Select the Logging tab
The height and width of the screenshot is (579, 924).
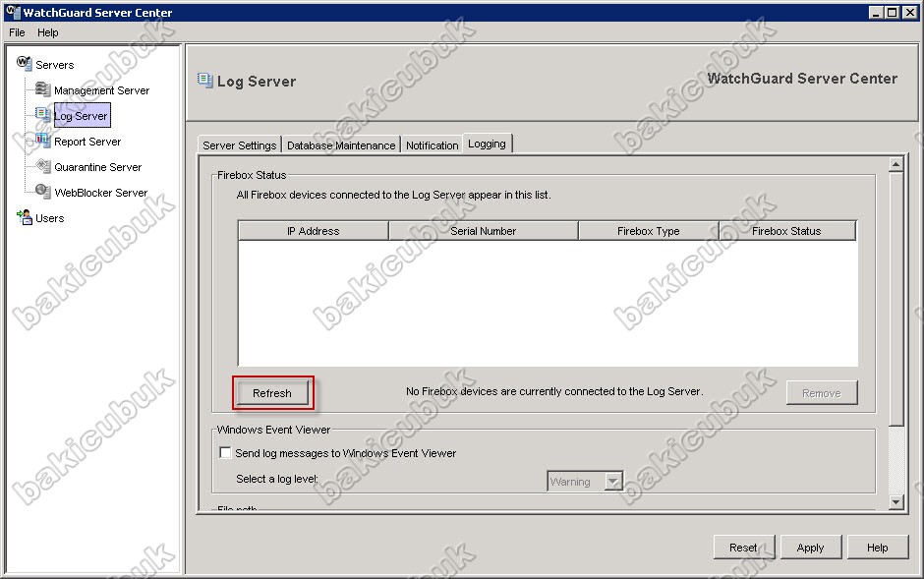[x=487, y=144]
